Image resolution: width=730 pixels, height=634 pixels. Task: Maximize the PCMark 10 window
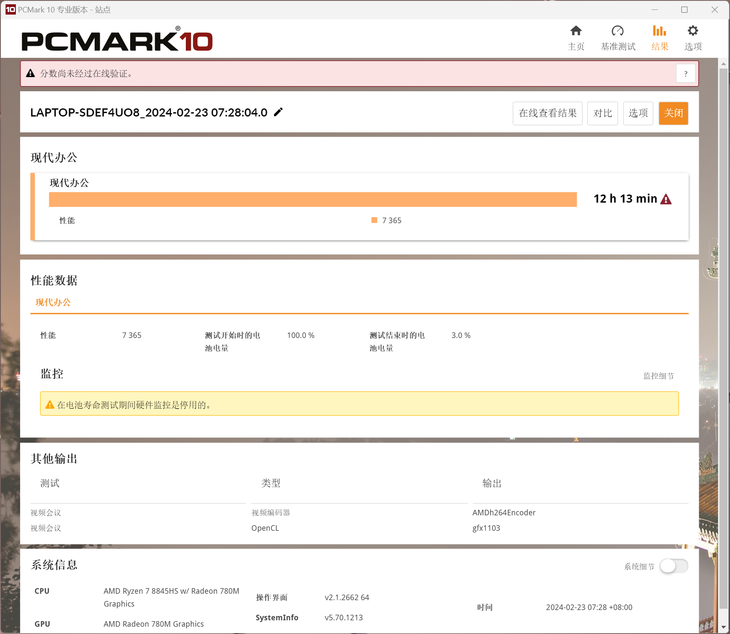tap(684, 9)
